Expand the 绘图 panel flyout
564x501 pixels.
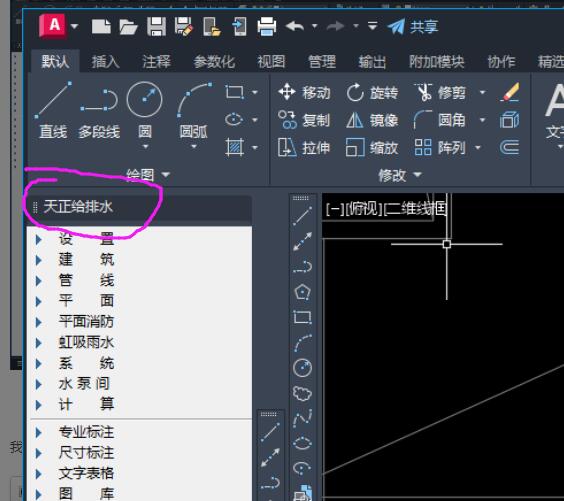(x=148, y=175)
